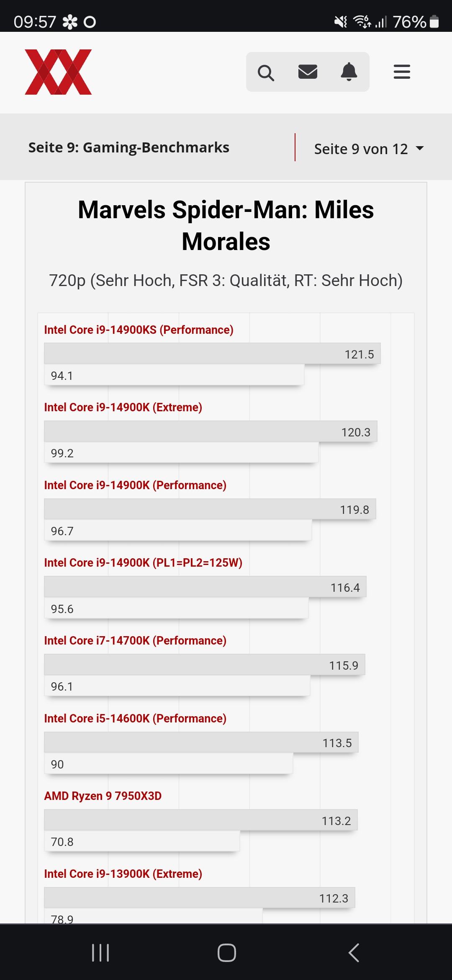This screenshot has width=452, height=980.
Task: Open the Android recent apps button
Action: 100,952
